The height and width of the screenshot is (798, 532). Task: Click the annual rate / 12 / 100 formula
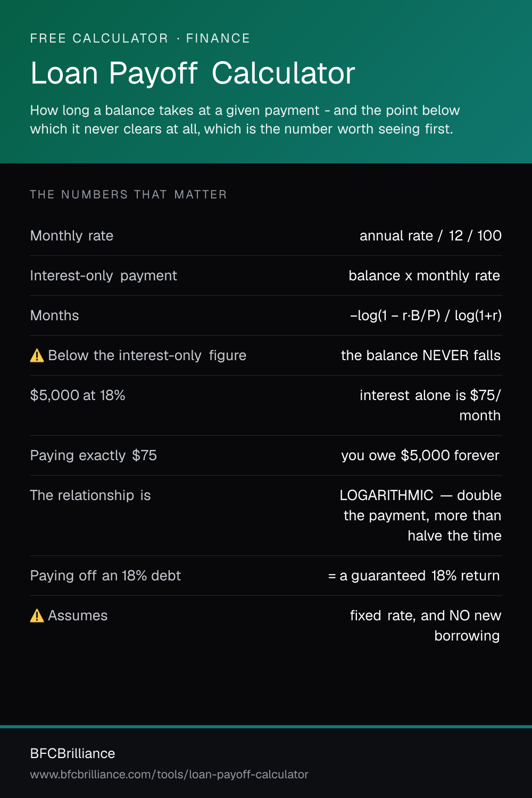point(430,236)
